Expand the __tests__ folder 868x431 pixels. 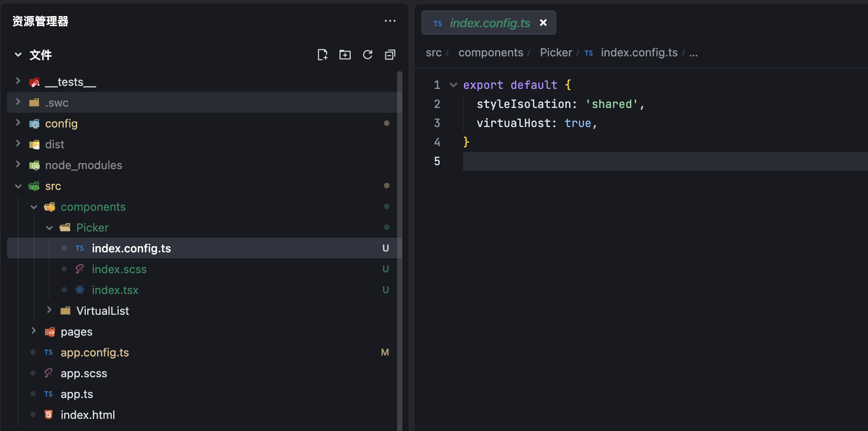tap(18, 81)
